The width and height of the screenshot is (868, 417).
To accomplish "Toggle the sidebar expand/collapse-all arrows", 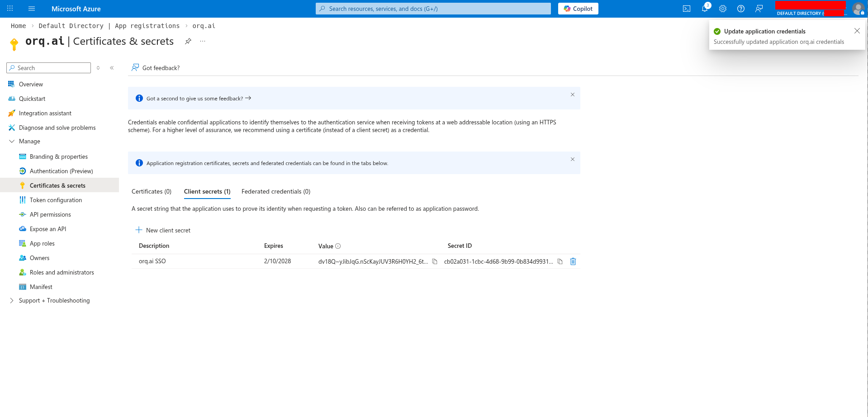I will [98, 68].
